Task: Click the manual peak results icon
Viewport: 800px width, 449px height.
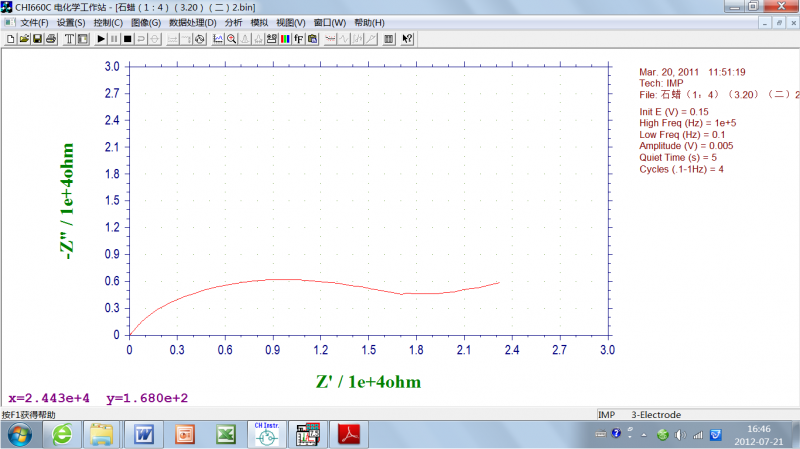Action: click(x=245, y=39)
